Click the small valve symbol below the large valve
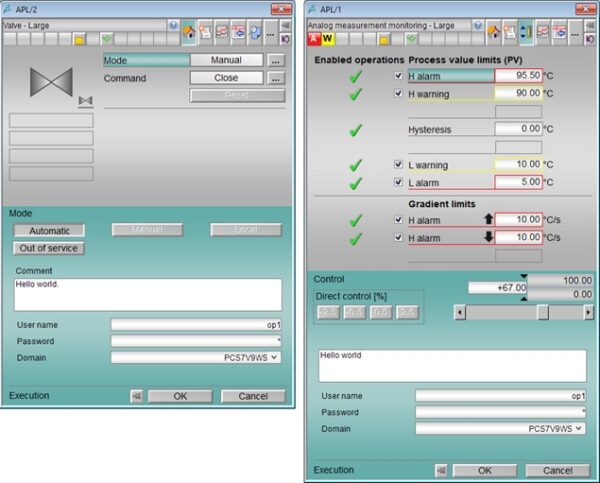The height and width of the screenshot is (483, 600). [86, 101]
